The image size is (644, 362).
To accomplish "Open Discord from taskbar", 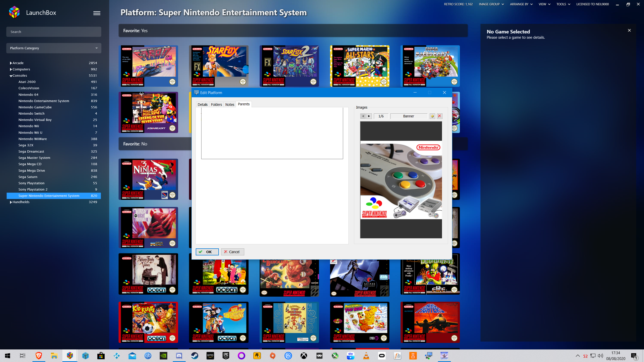I will pyautogui.click(x=179, y=356).
